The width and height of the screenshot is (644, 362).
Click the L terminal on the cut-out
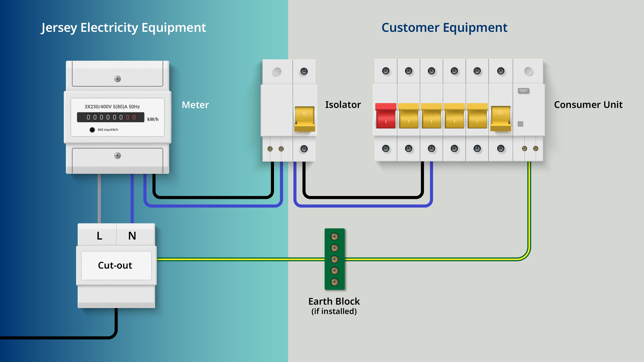coord(99,236)
